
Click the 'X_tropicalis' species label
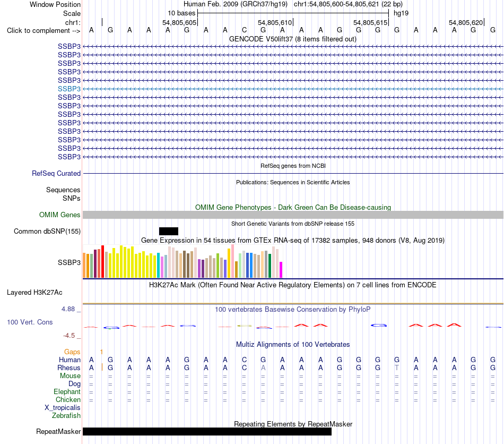pyautogui.click(x=63, y=408)
